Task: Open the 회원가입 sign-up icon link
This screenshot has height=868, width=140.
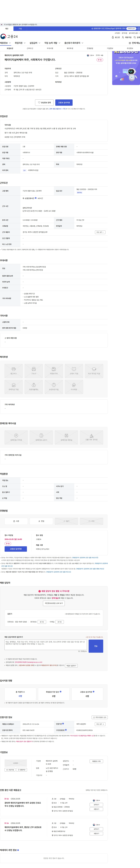Action: (127, 37)
